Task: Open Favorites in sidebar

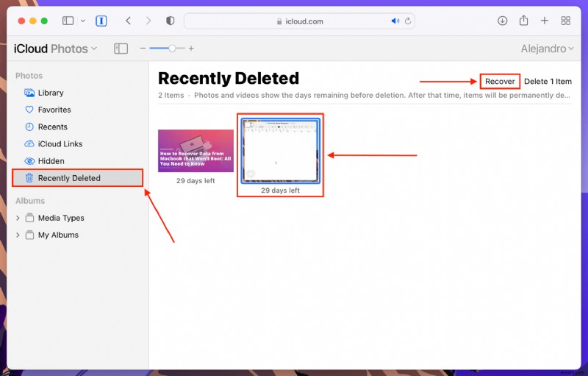Action: (77, 110)
